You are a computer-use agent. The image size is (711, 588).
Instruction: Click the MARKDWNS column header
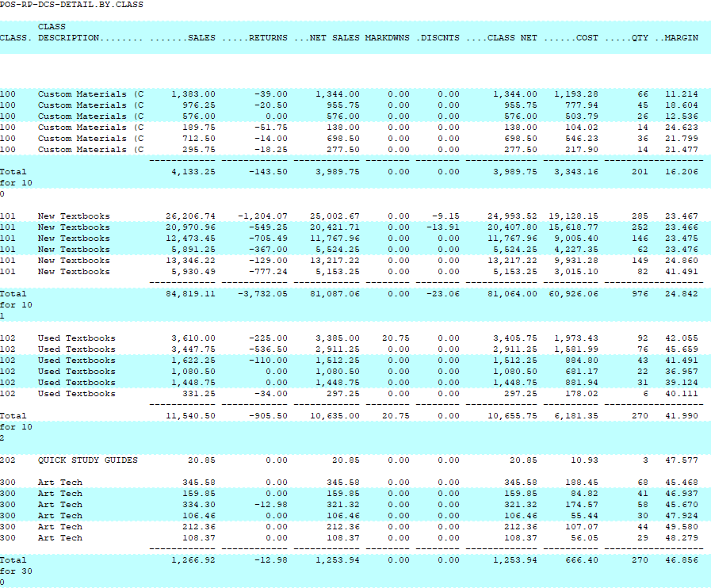[x=388, y=38]
